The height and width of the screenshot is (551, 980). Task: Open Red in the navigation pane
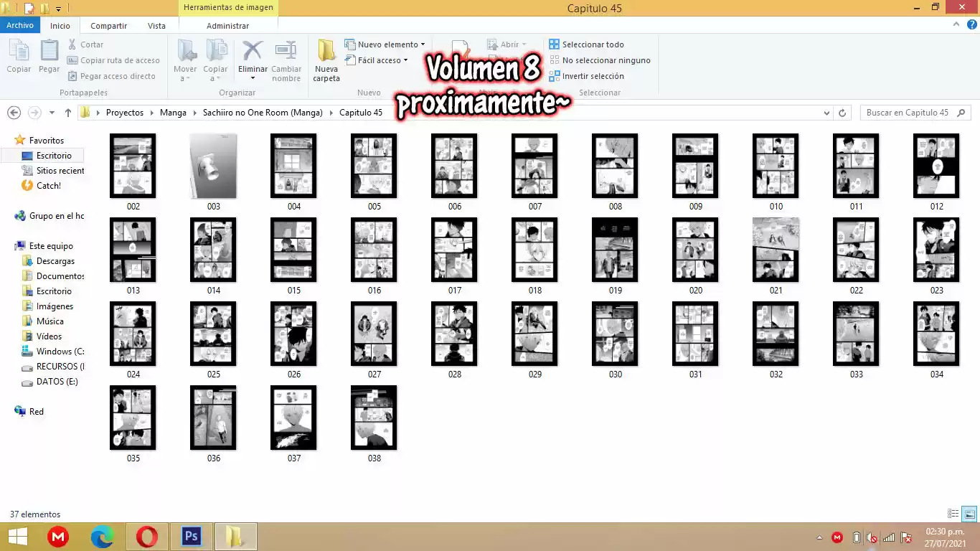[29, 412]
